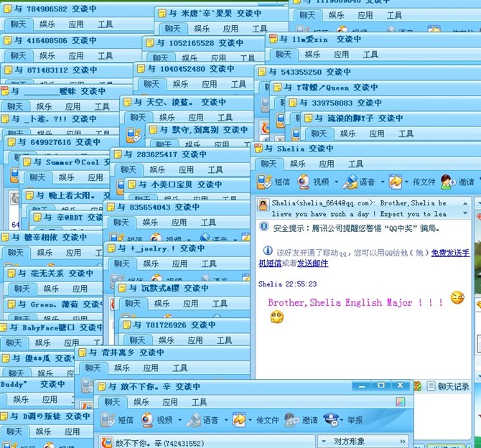The image size is (481, 448).
Task: Click the phone icon in 649927616 window
Action: point(14,175)
